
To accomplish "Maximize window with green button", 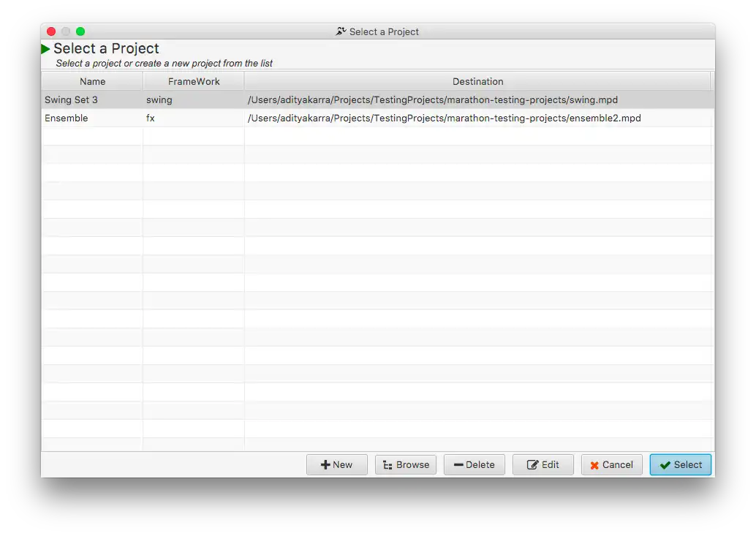I will tap(80, 31).
